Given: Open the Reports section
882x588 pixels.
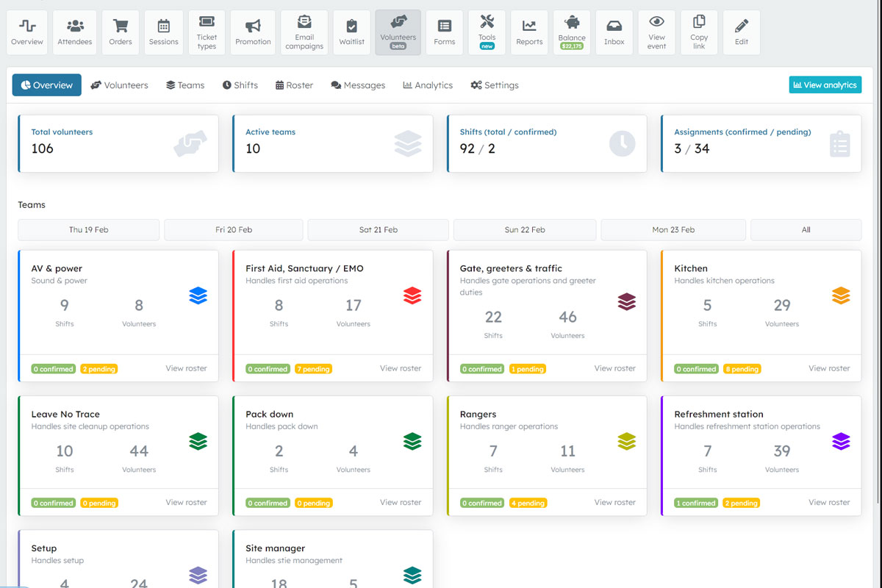Looking at the screenshot, I should [x=529, y=32].
